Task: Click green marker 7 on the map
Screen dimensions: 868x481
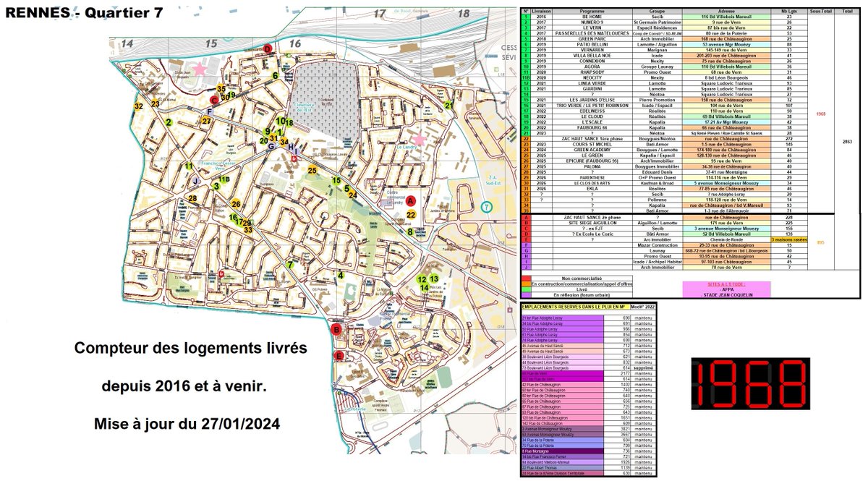Action: pyautogui.click(x=289, y=265)
